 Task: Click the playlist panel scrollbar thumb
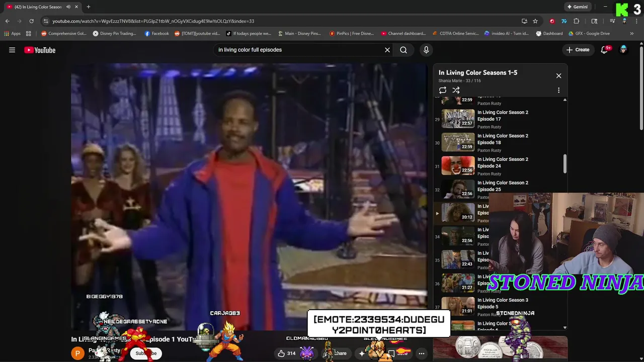click(x=565, y=164)
